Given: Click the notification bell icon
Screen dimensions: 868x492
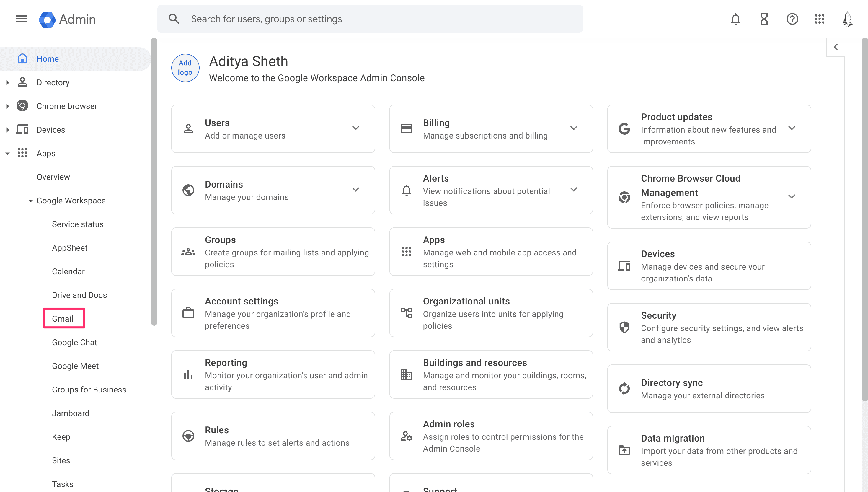Looking at the screenshot, I should (735, 19).
